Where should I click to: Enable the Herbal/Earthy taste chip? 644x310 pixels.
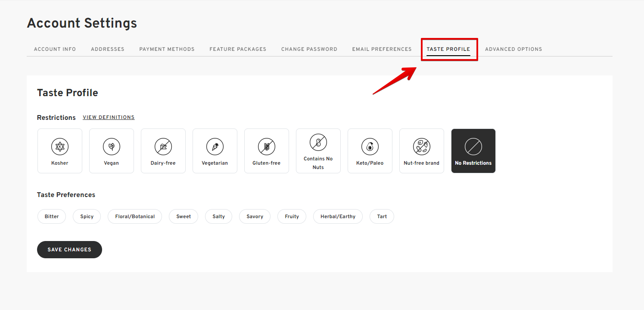338,216
